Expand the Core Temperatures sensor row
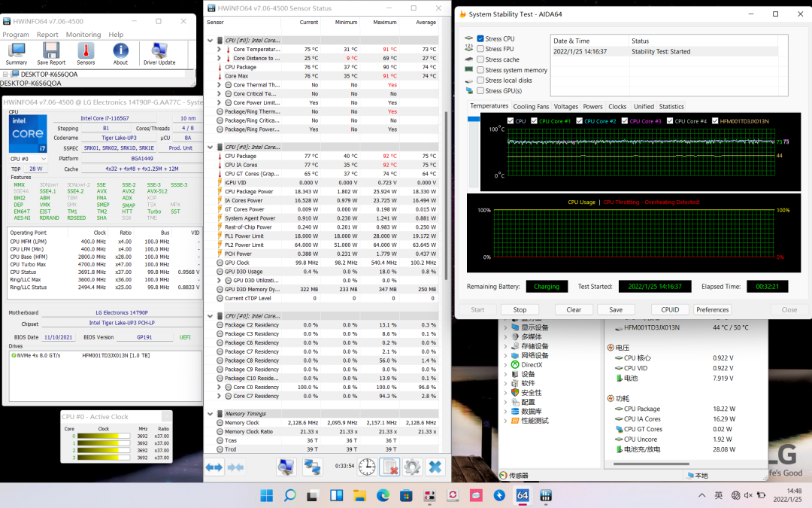Screen dimensions: 812x508 pyautogui.click(x=219, y=49)
